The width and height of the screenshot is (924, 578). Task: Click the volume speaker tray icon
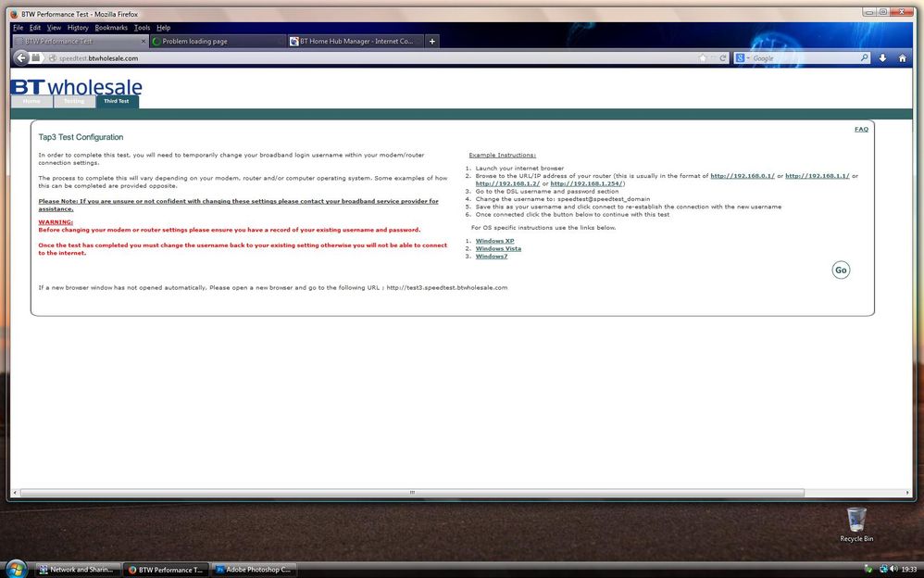[894, 569]
